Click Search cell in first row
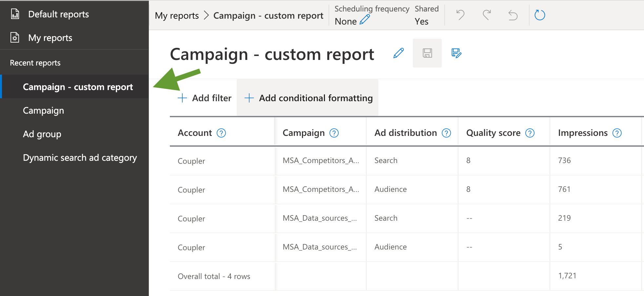Image resolution: width=644 pixels, height=296 pixels. tap(412, 160)
